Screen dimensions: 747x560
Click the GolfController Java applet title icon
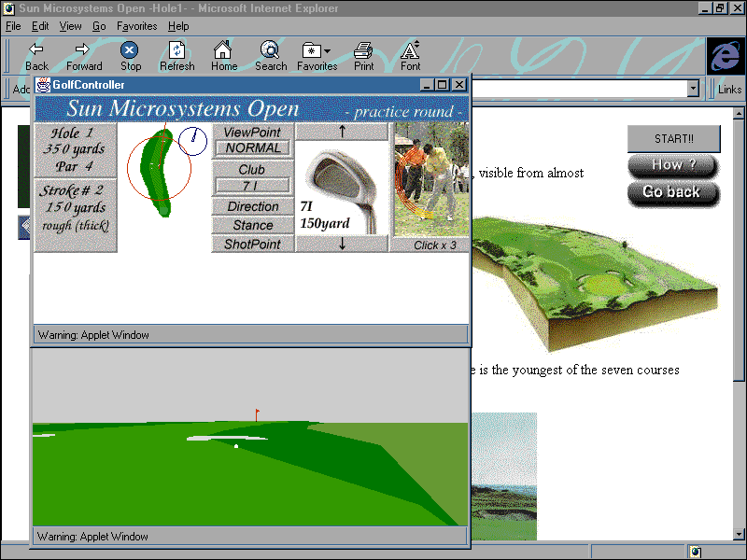tap(43, 85)
